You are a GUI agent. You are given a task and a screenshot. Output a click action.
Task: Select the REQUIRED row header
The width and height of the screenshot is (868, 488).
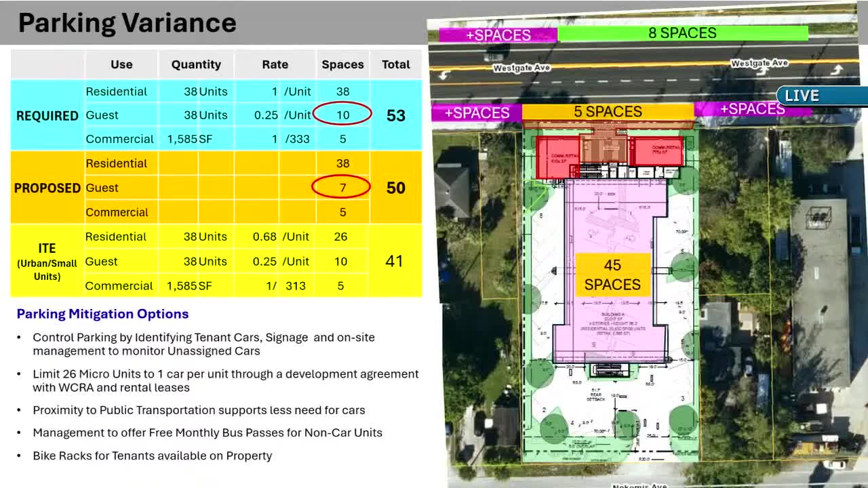point(47,115)
